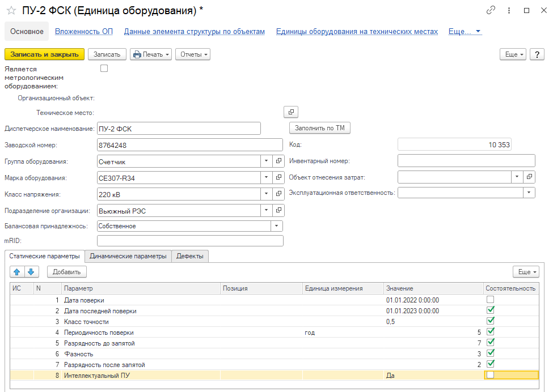Viewport: 553px width, 392px height.
Task: Open the Эксплуатационная ответственность dropdown list
Action: tap(529, 193)
